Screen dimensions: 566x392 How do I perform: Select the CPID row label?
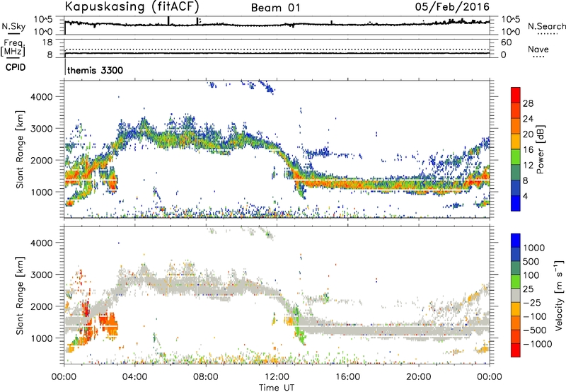[16, 67]
